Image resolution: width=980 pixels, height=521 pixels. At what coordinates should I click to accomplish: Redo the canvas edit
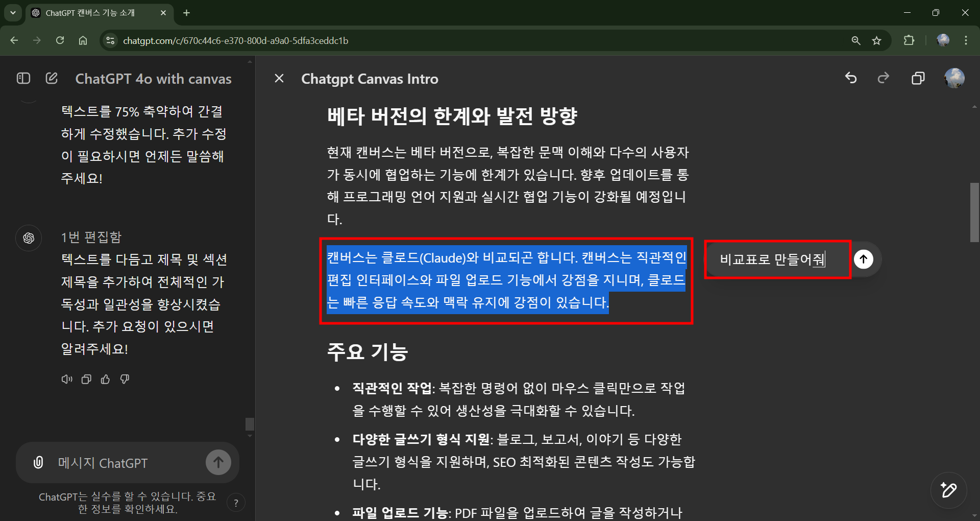click(x=884, y=78)
